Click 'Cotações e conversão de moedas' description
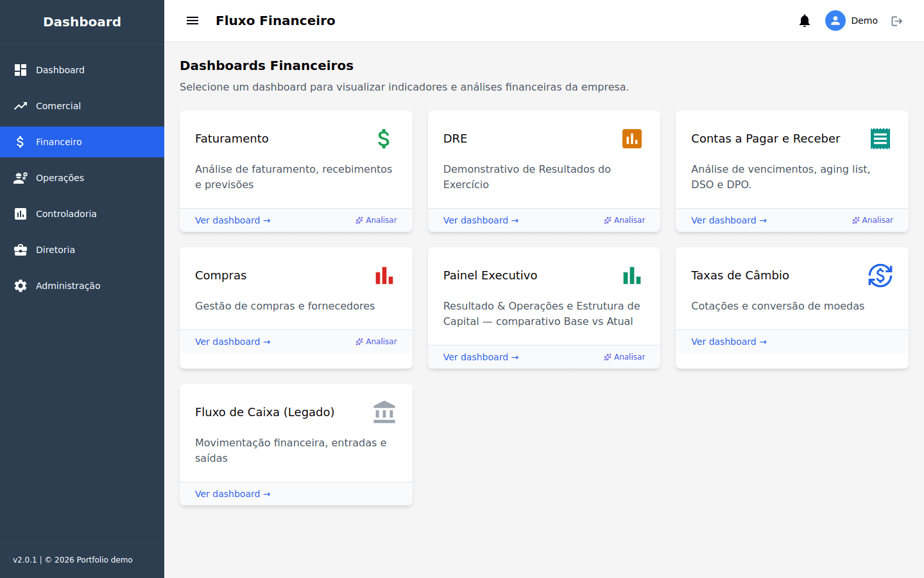 (x=778, y=306)
